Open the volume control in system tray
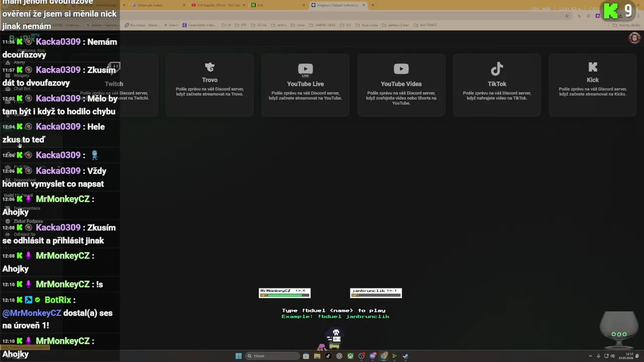The height and width of the screenshot is (362, 644). click(612, 356)
